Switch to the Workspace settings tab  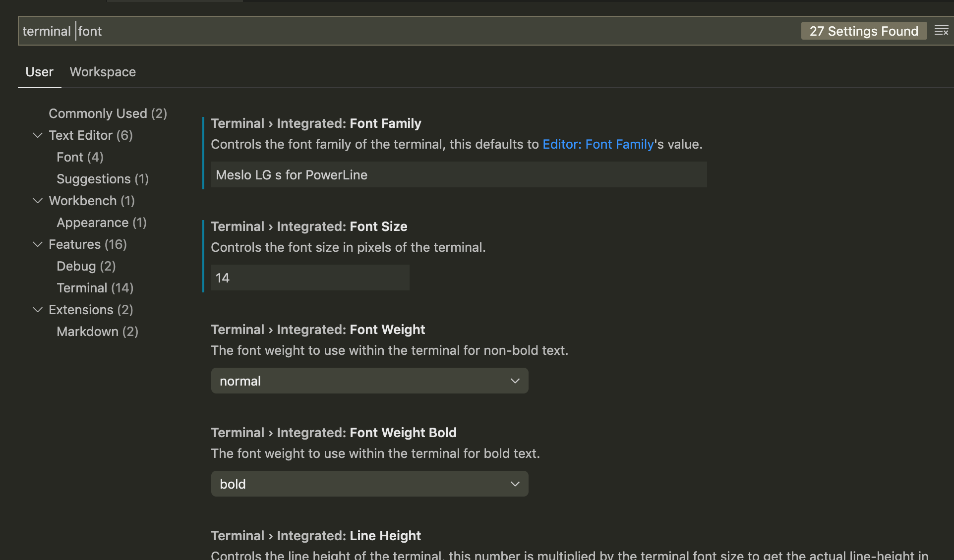103,72
